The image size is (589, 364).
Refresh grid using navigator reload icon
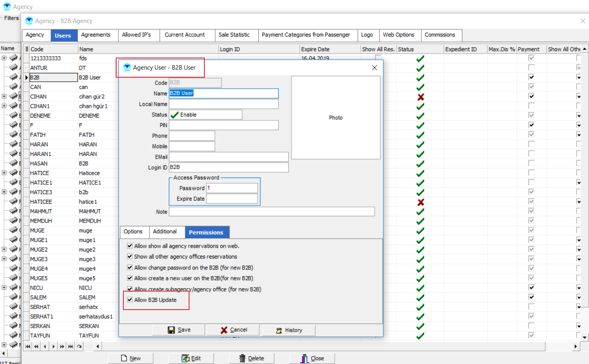[79, 346]
